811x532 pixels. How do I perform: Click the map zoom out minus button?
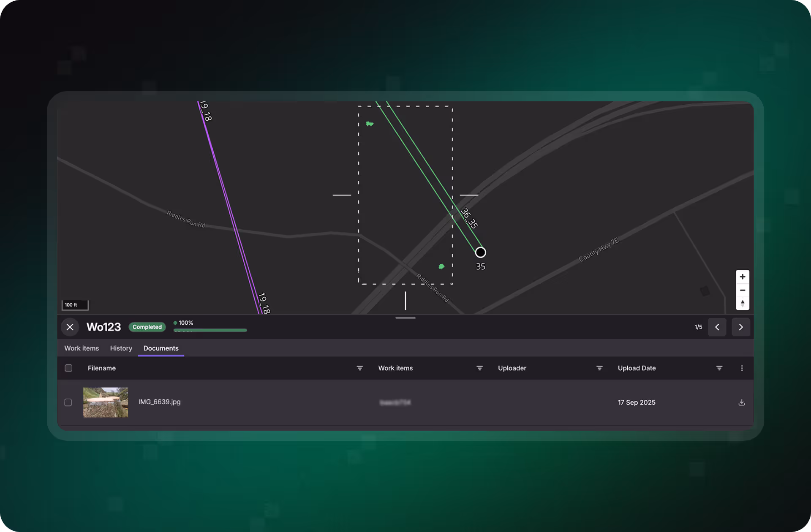tap(742, 290)
